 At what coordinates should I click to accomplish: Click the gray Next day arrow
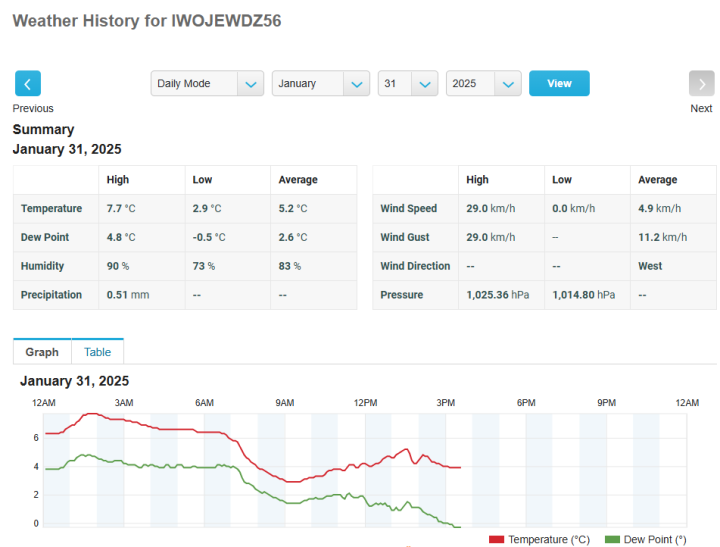(701, 84)
